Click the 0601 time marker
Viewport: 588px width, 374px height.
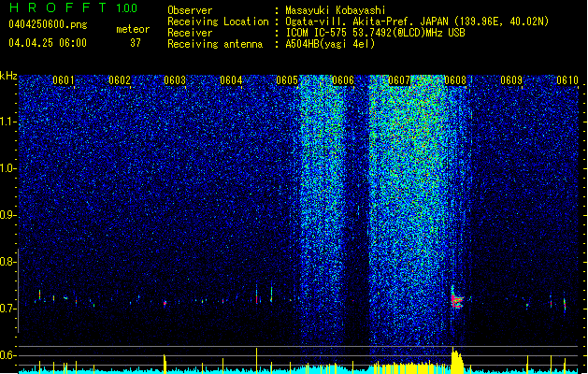click(x=64, y=80)
